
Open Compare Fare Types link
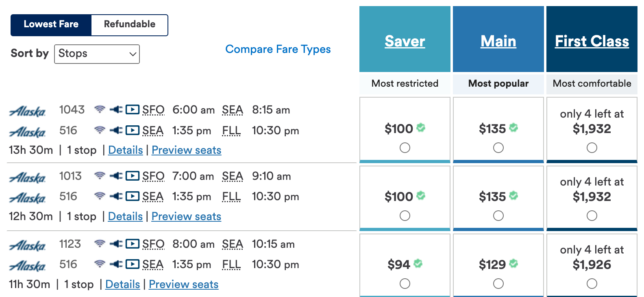pos(278,49)
